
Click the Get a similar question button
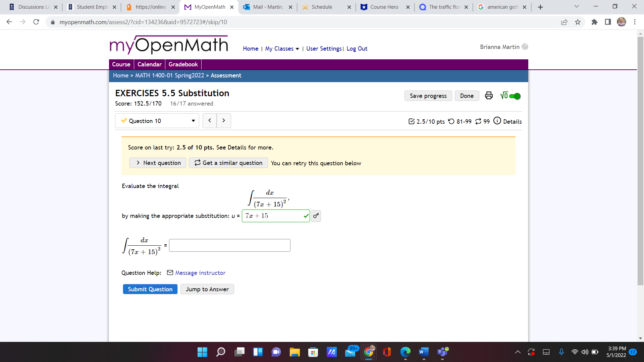click(x=228, y=163)
